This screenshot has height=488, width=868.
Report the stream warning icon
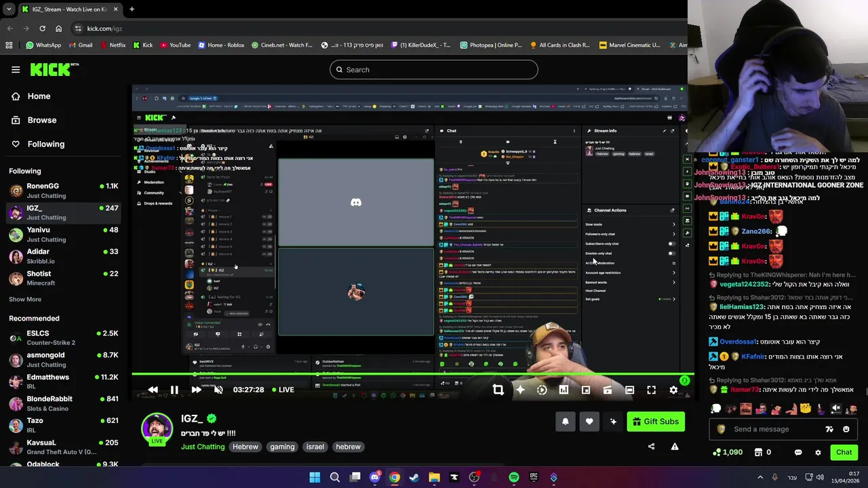675,447
